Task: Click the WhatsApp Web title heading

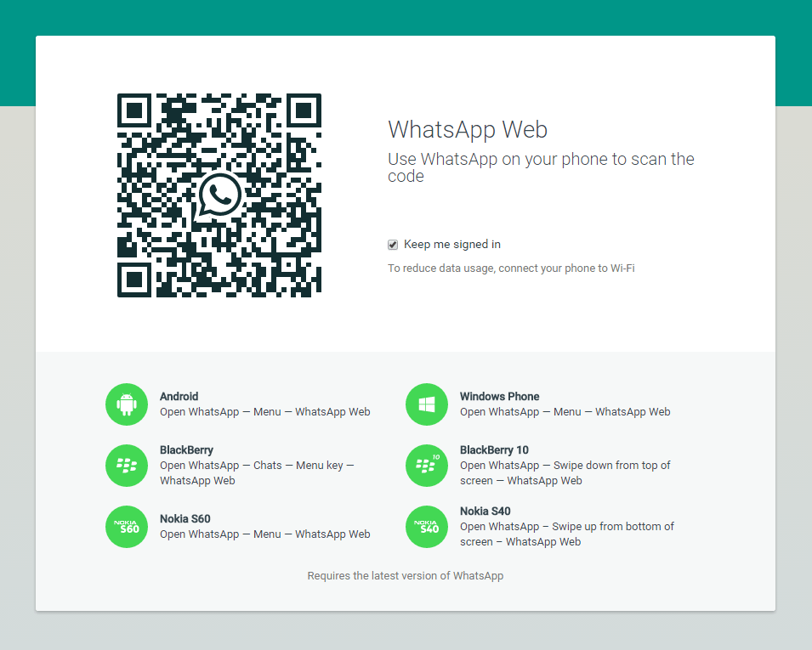Action: [x=468, y=130]
